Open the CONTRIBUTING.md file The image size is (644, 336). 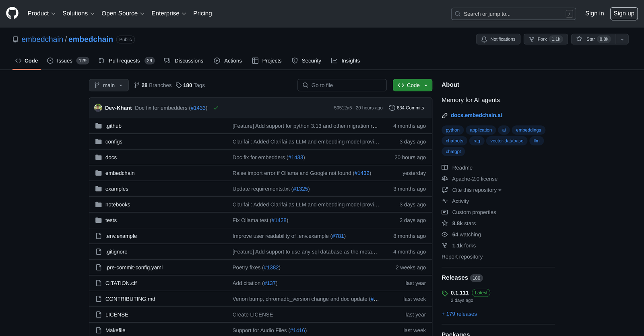130,299
